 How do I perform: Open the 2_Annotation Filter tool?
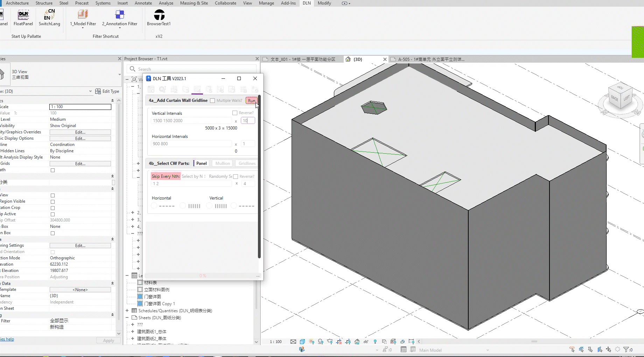point(120,17)
